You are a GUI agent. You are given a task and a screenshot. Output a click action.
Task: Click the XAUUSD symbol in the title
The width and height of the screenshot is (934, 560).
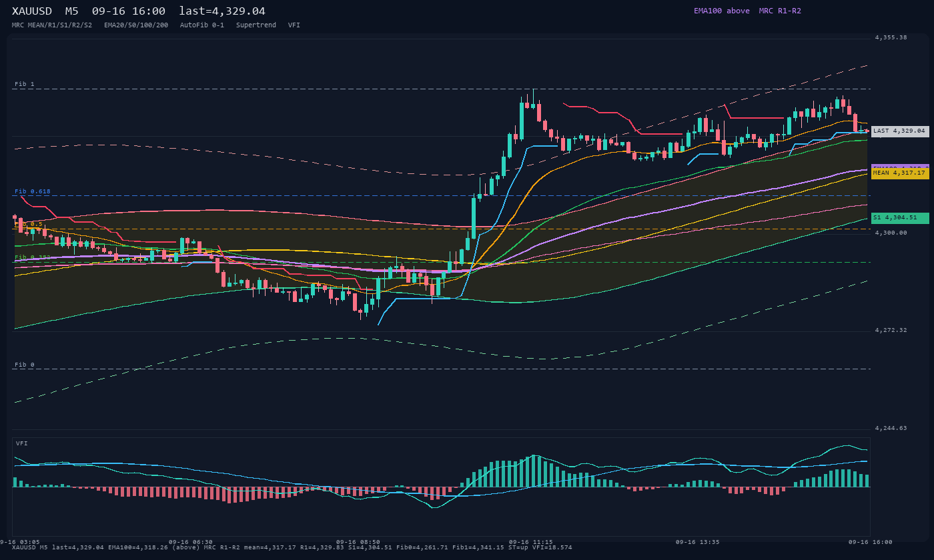[x=33, y=11]
